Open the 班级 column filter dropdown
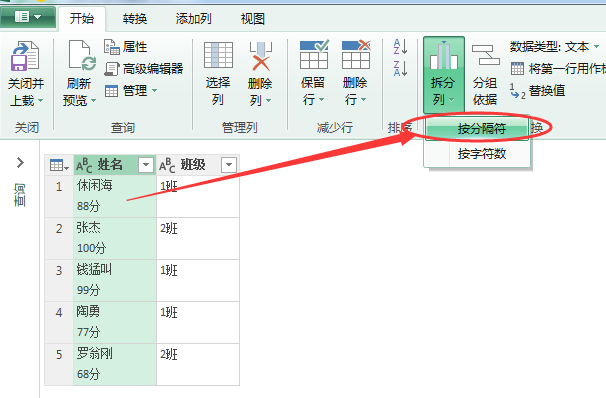 (x=229, y=165)
